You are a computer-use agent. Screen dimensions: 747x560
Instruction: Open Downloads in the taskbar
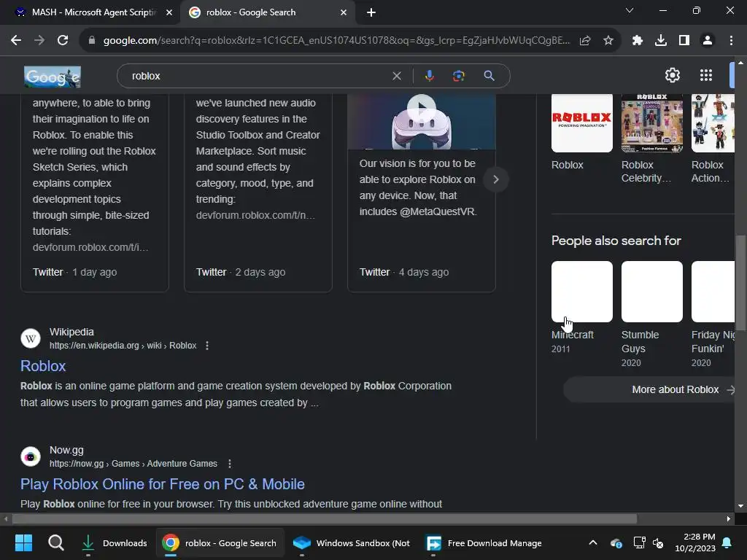tap(115, 542)
